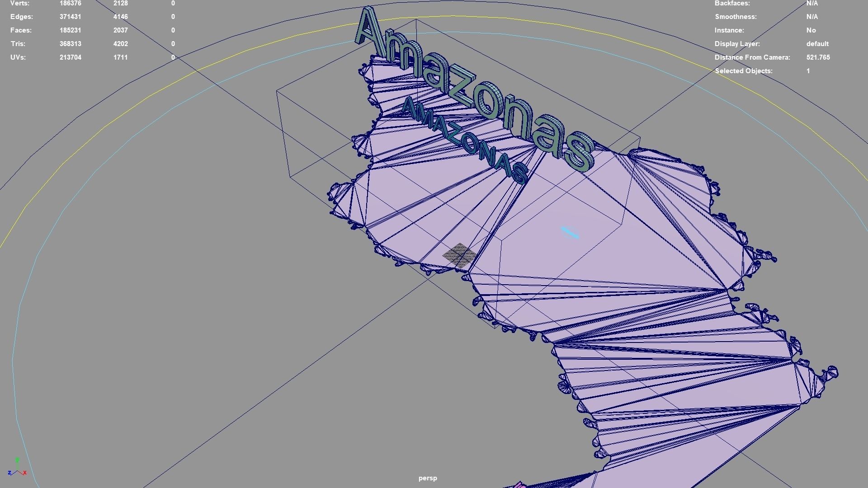Click the Distance From Camera value
This screenshot has width=868, height=488.
coord(818,57)
